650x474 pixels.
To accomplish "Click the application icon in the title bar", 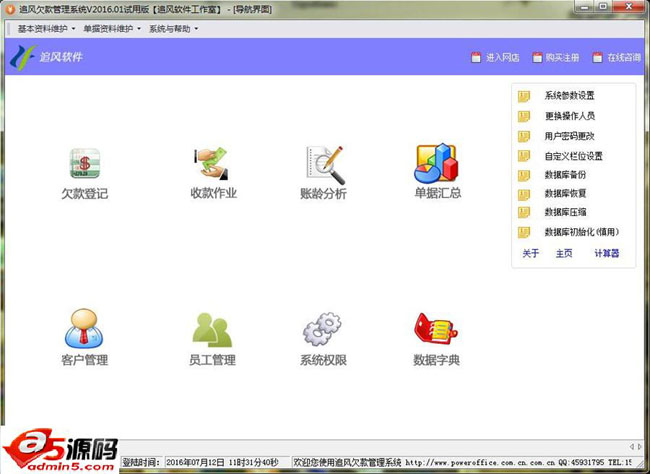I will (10, 9).
